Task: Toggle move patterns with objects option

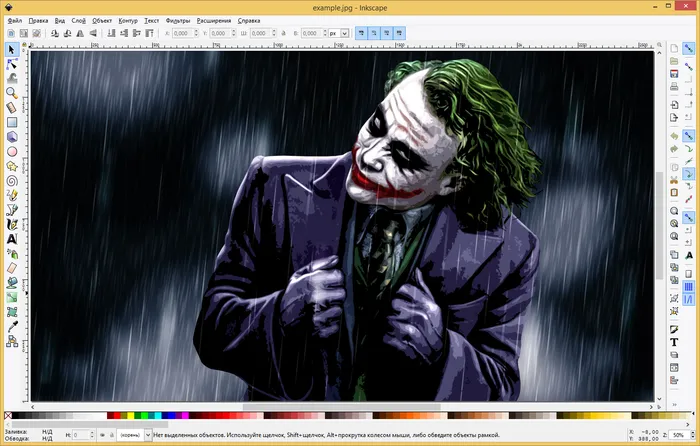Action: point(399,33)
